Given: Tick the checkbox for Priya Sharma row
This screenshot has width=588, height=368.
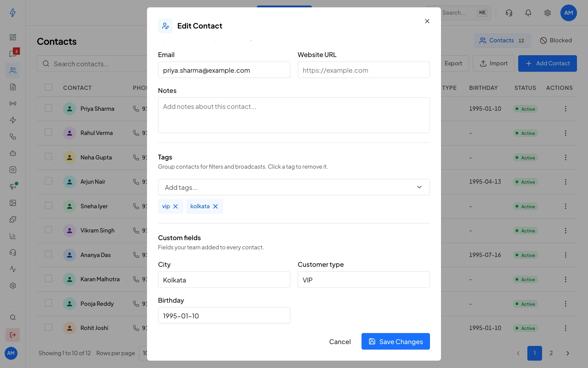Looking at the screenshot, I should pos(48,108).
